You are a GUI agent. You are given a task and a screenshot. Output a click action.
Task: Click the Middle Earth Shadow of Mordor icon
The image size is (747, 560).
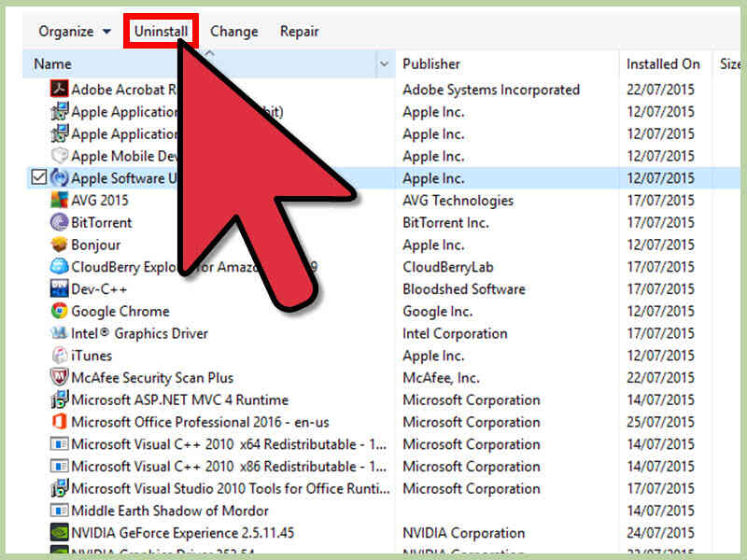pos(59,511)
